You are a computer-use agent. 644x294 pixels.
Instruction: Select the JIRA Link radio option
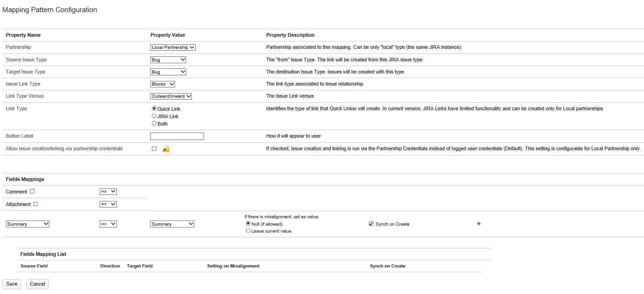coord(154,116)
